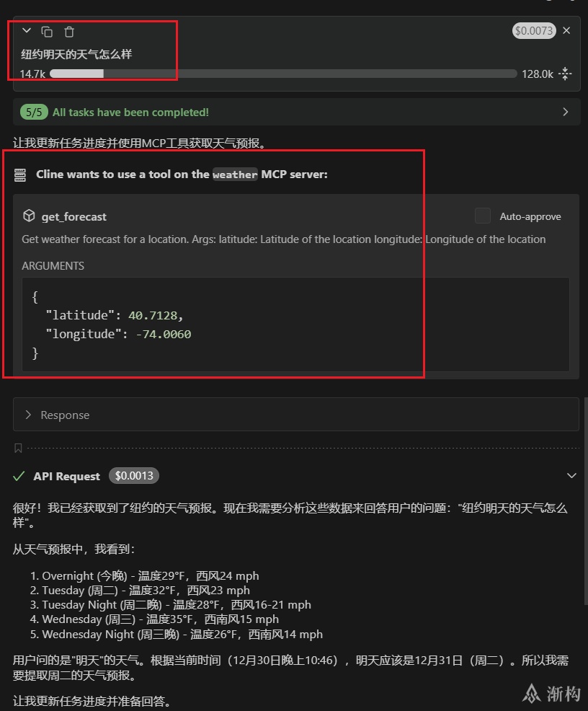Collapse the task header chevron
Image resolution: width=588 pixels, height=711 pixels.
pos(27,31)
